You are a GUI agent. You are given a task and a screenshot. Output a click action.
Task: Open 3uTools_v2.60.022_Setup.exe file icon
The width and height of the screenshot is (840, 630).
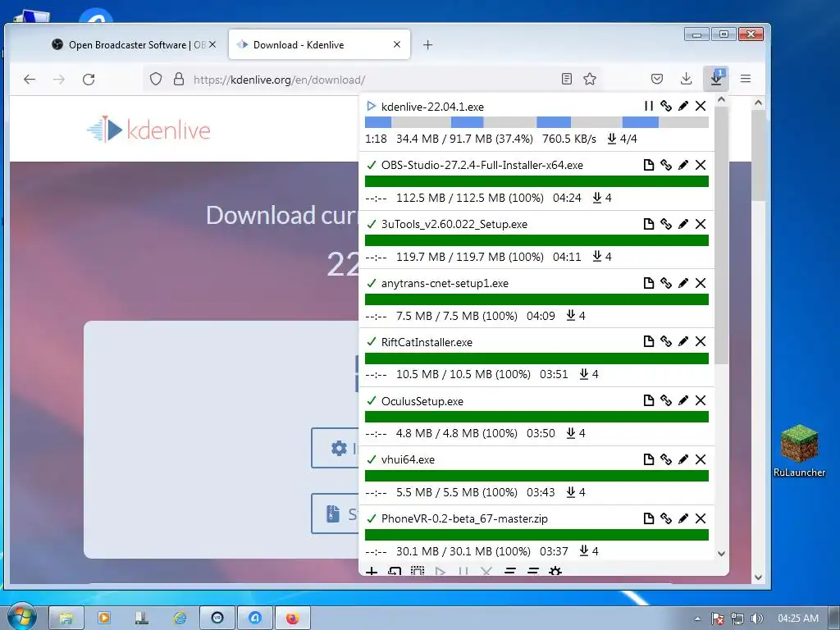pyautogui.click(x=648, y=224)
